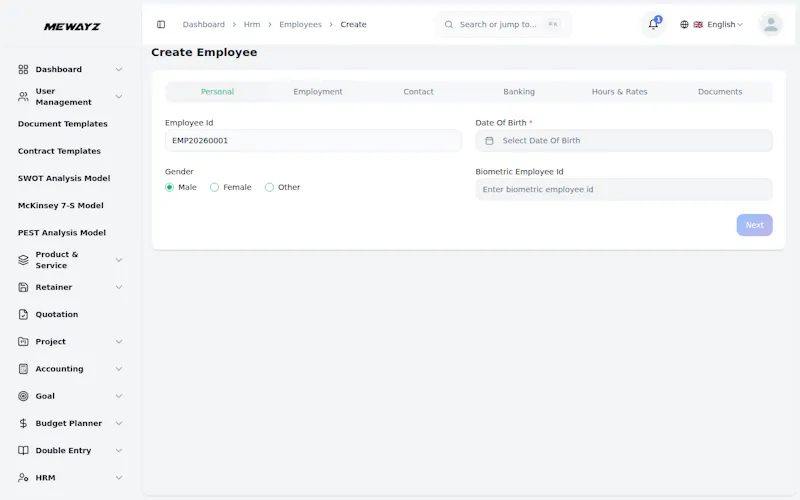Screen dimensions: 800x500
Task: Click the Goal target icon
Action: point(23,396)
